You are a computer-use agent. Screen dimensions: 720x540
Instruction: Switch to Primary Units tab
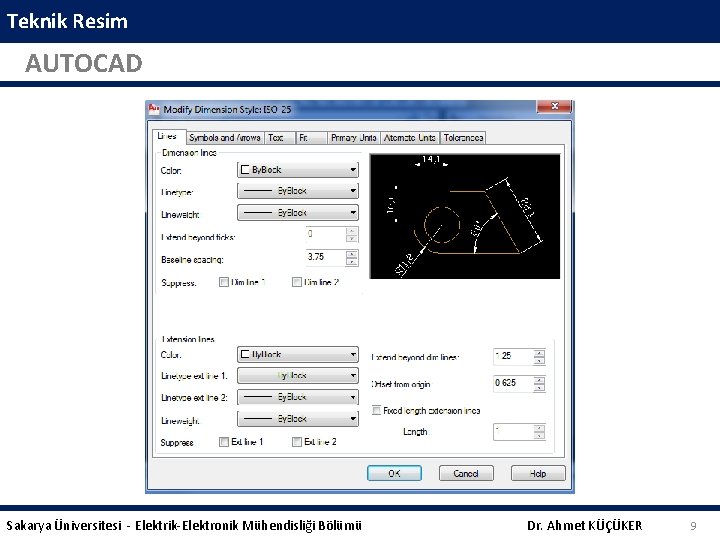[354, 138]
